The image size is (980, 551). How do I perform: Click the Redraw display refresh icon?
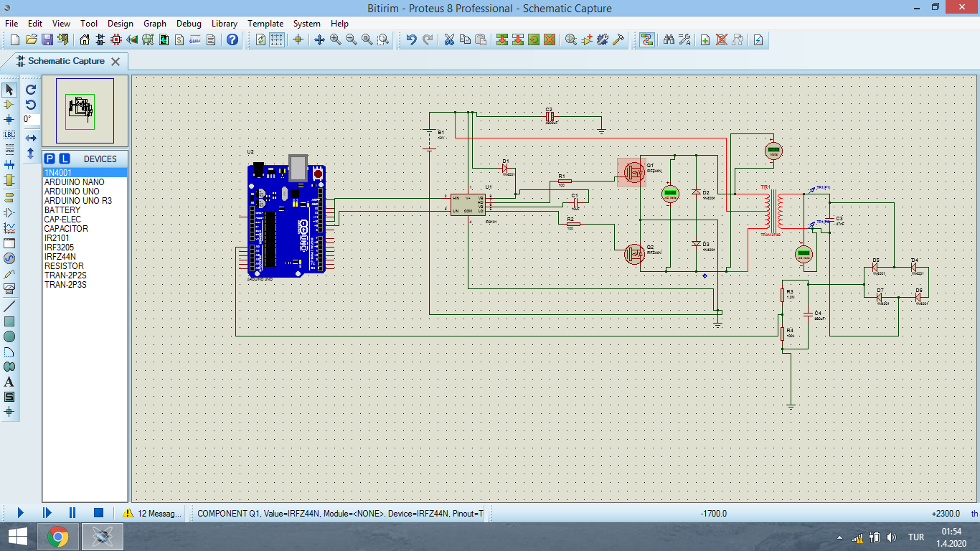coord(260,39)
